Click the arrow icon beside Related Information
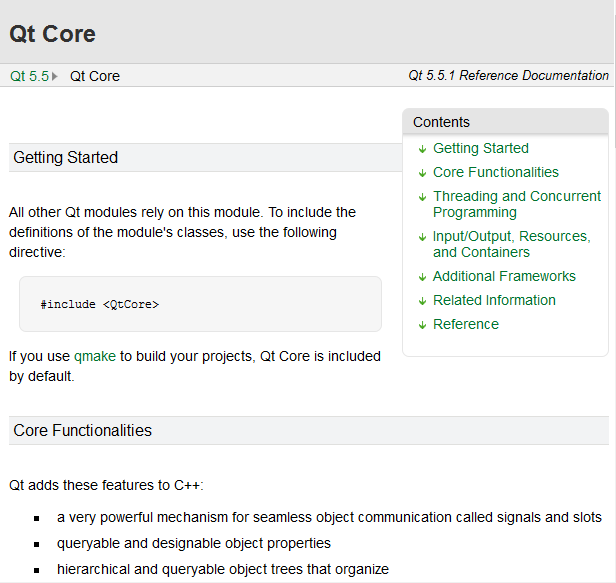This screenshot has height=583, width=616. 422,301
